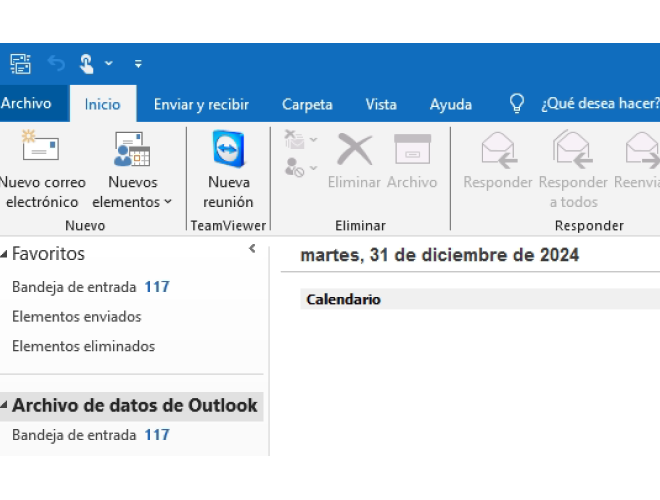Click the Nuevo correo electrónico icon

click(x=40, y=150)
